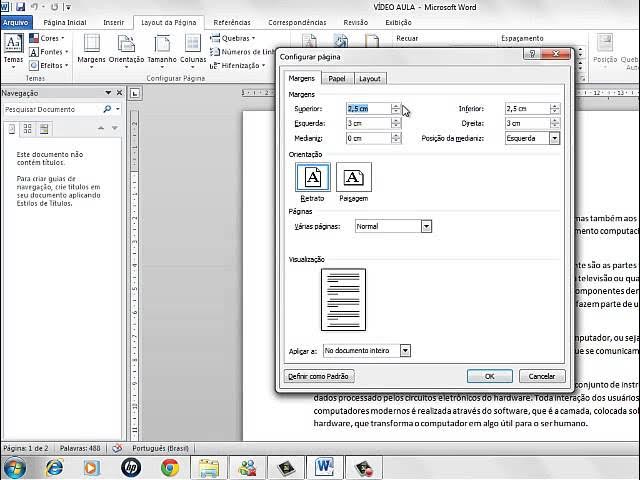
Task: Open the Referências ribbon tab
Action: click(x=232, y=21)
